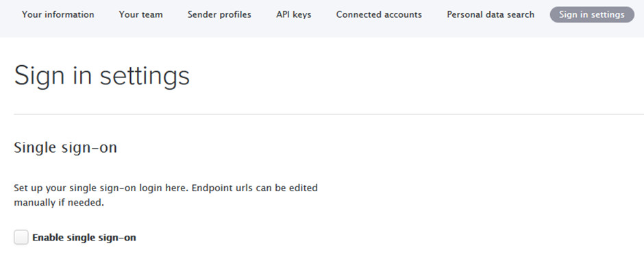
Task: Switch to the Your team tab
Action: 141,15
